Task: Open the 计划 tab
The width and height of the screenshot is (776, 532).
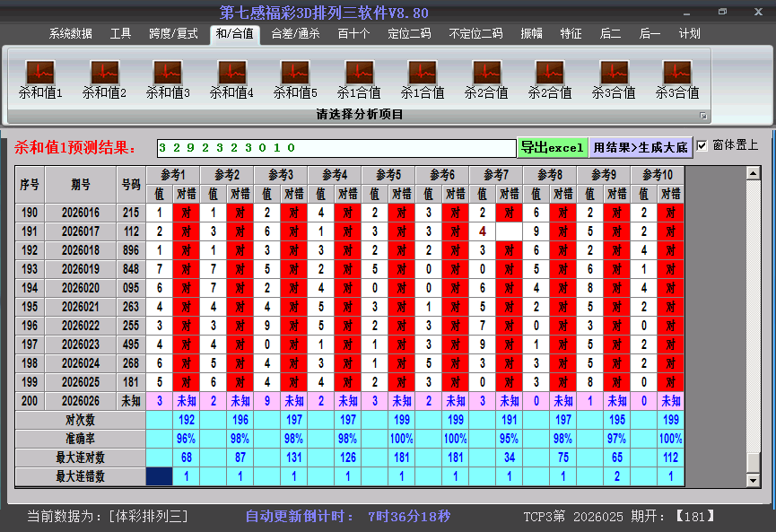Action: point(689,34)
